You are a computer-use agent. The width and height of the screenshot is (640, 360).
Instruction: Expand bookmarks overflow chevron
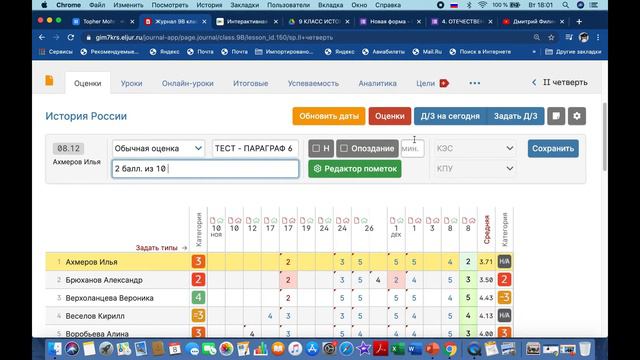pos(534,52)
